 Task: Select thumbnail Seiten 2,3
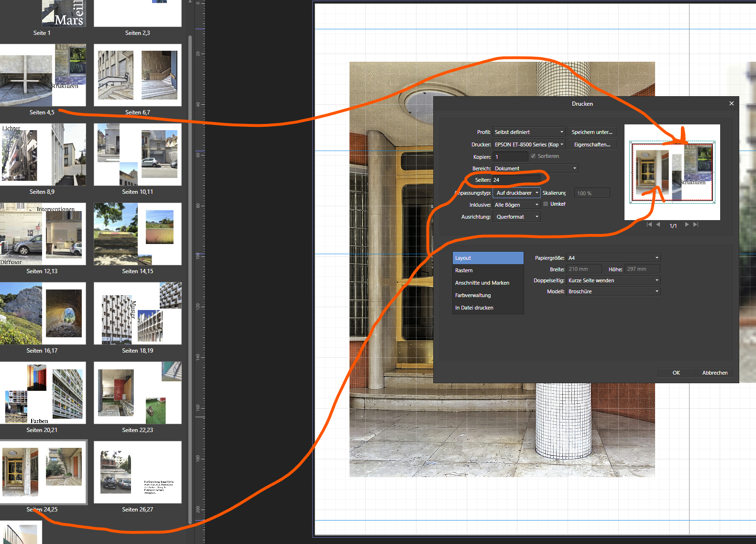[x=138, y=13]
